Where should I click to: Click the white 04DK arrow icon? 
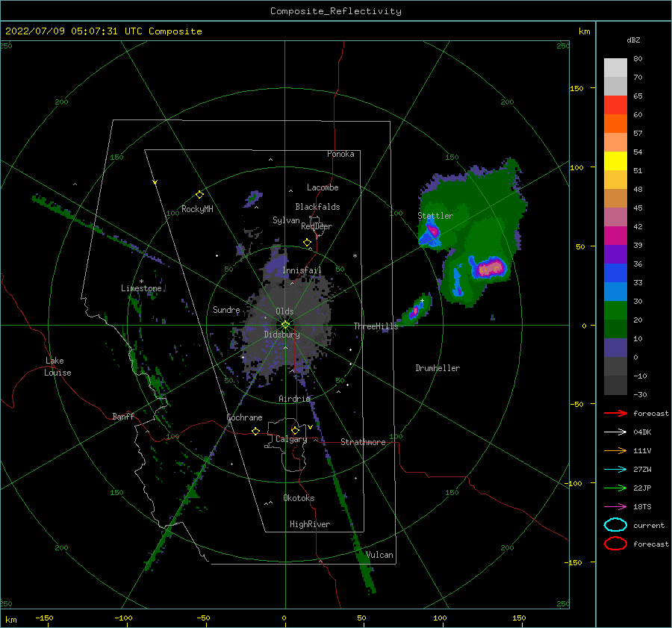coord(615,432)
